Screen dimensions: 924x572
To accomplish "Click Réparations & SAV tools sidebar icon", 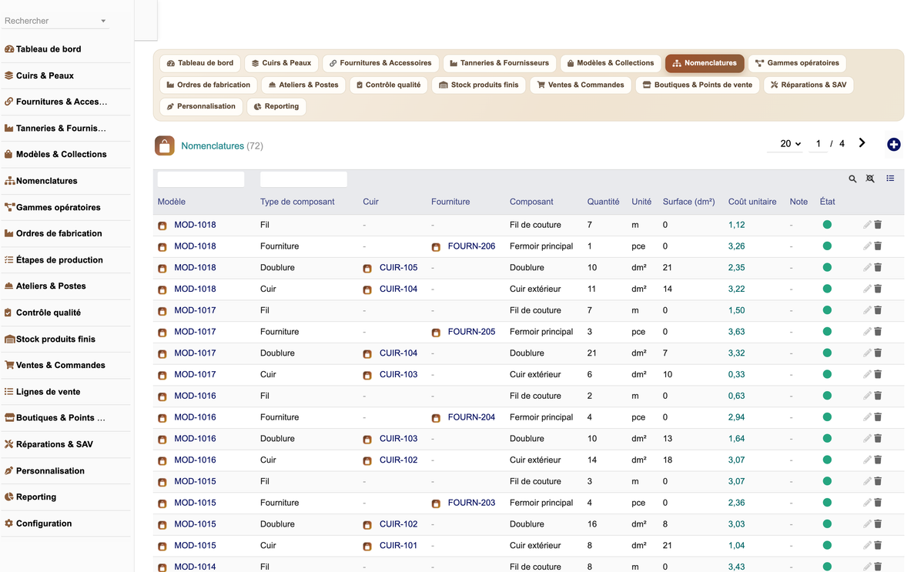I will tap(9, 444).
